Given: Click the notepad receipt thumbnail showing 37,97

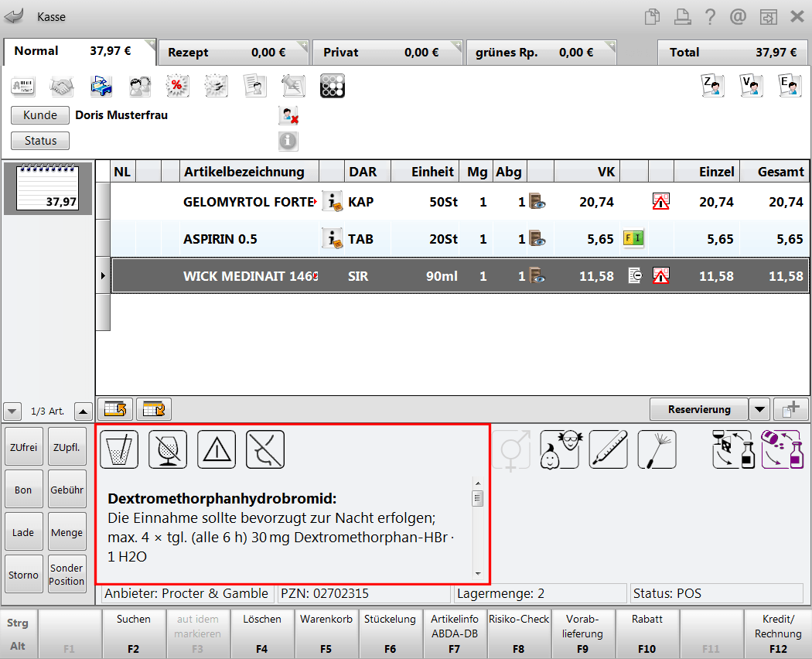Looking at the screenshot, I should [48, 187].
